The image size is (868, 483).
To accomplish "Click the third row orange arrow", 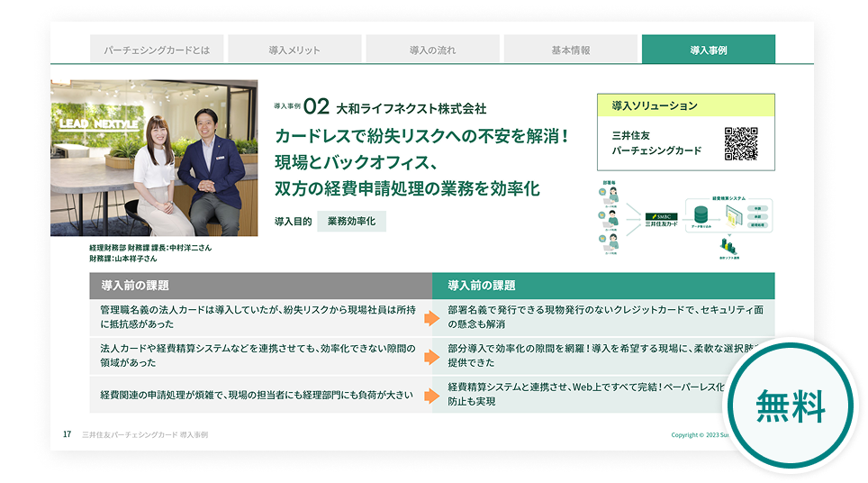I will pyautogui.click(x=432, y=394).
